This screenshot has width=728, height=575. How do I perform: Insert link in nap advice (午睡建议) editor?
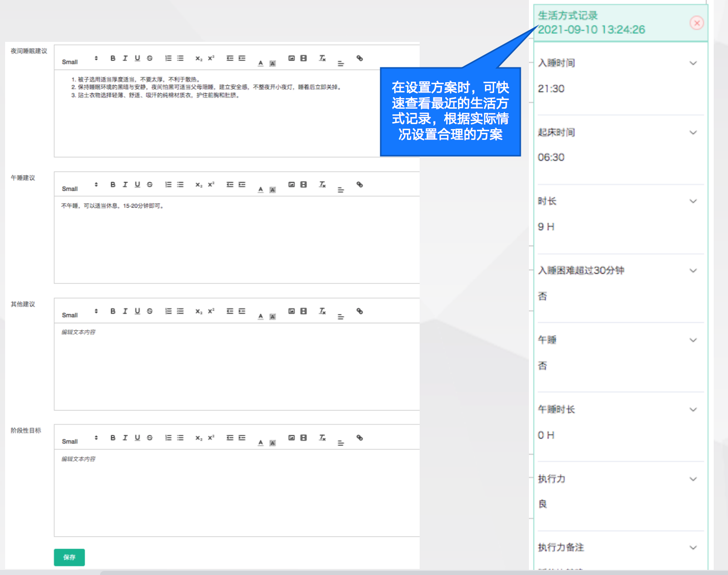coord(360,185)
